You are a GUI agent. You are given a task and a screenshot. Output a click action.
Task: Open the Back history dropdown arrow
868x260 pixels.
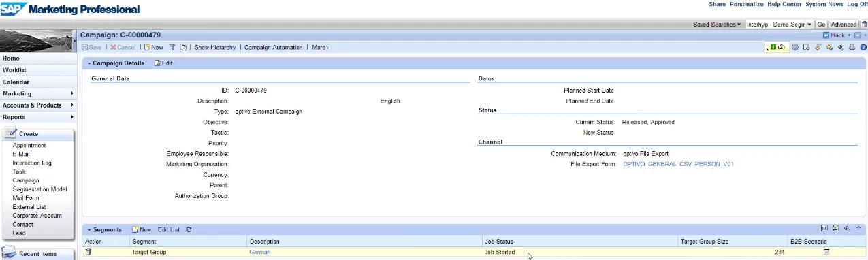[x=850, y=35]
